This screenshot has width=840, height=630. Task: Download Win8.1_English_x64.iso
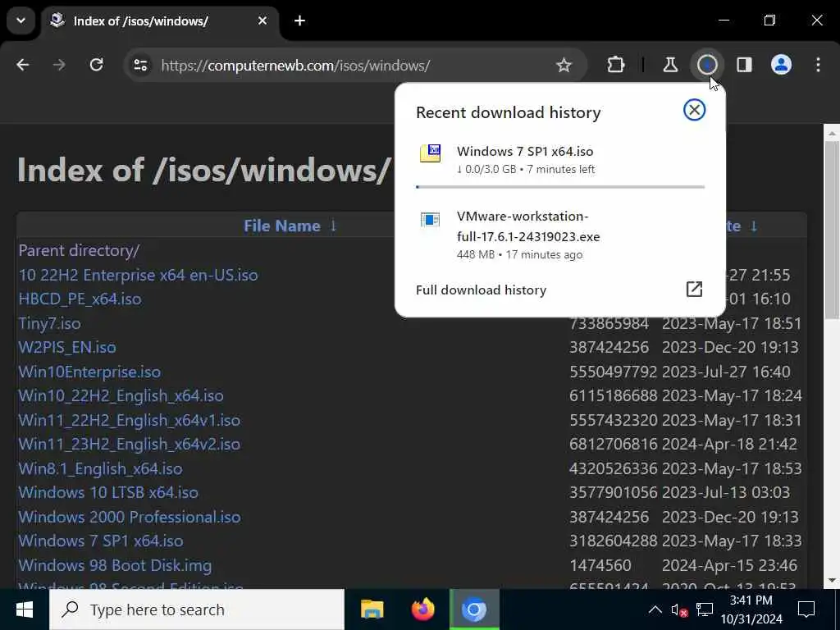point(100,468)
